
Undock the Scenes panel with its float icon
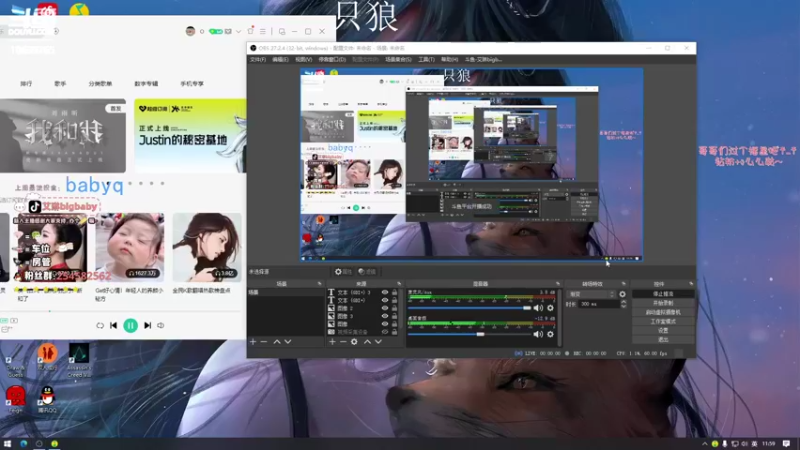(319, 284)
